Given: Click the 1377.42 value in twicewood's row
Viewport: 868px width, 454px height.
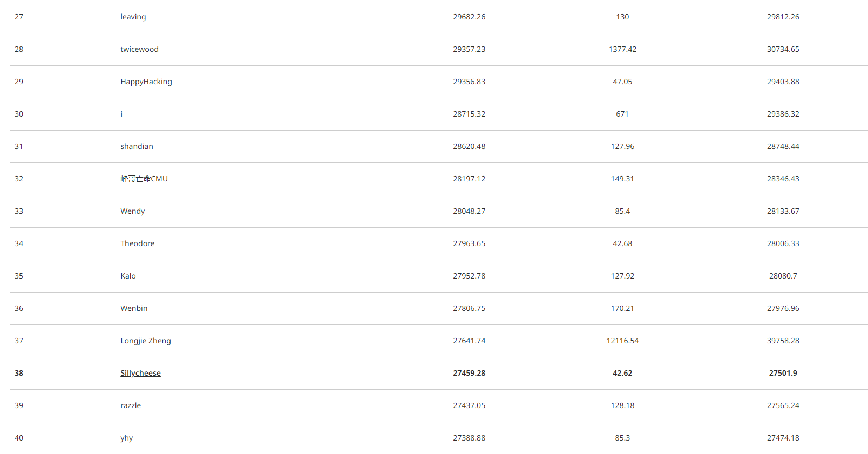Looking at the screenshot, I should pos(622,49).
